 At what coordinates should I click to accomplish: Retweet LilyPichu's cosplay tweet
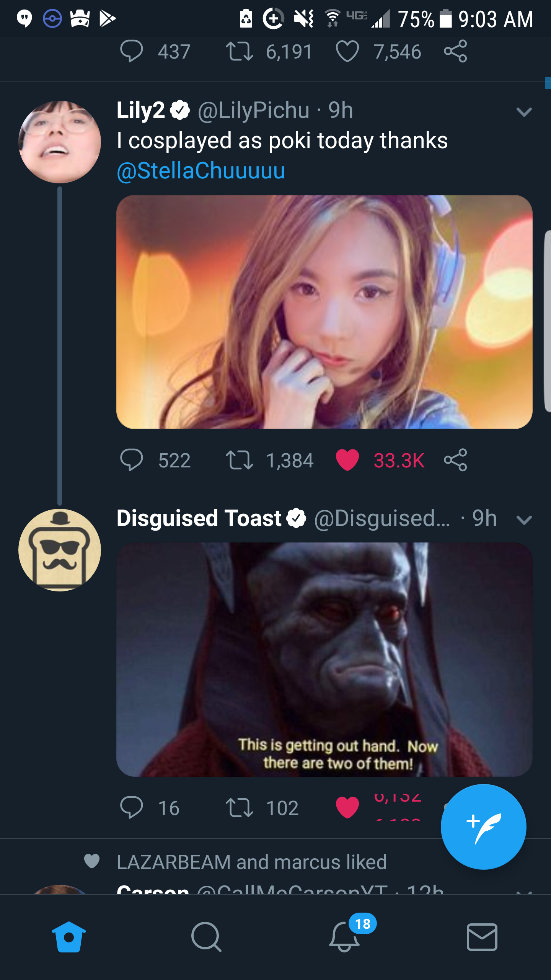point(239,460)
